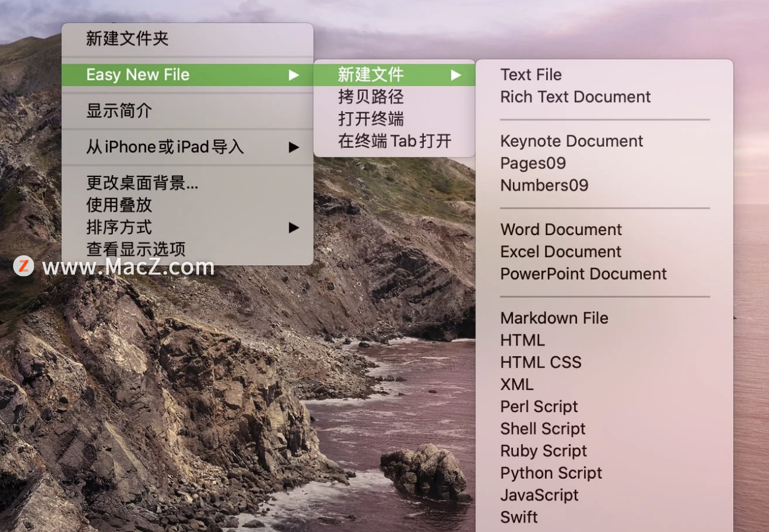
Task: Create a Perl Script file
Action: tap(604, 407)
